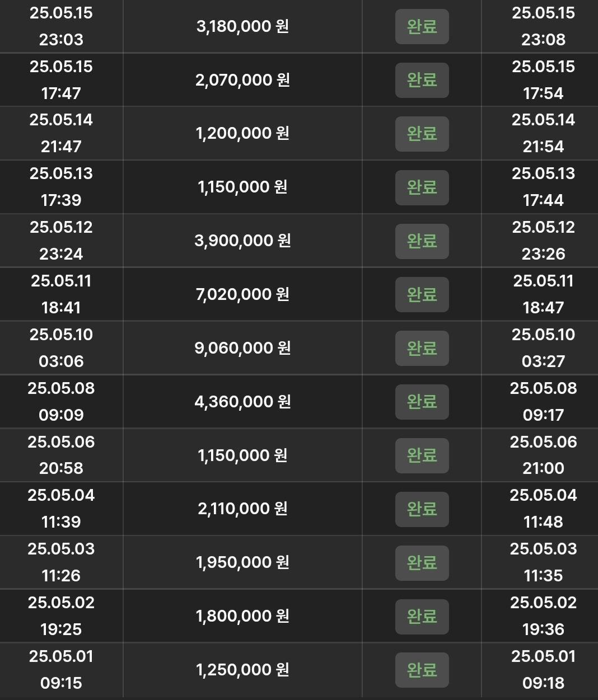Click 완료 button for 2,070,000 원 row
Image resolution: width=598 pixels, height=700 pixels.
click(422, 80)
